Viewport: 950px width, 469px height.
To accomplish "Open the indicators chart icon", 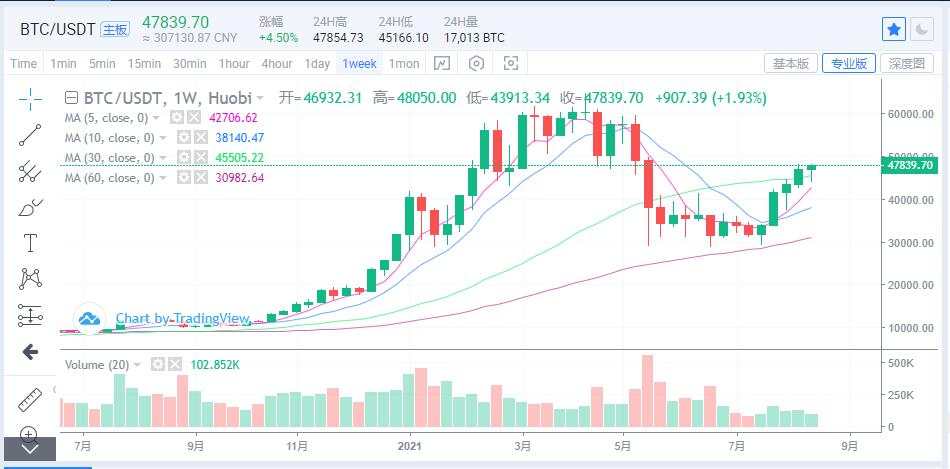I will [442, 64].
